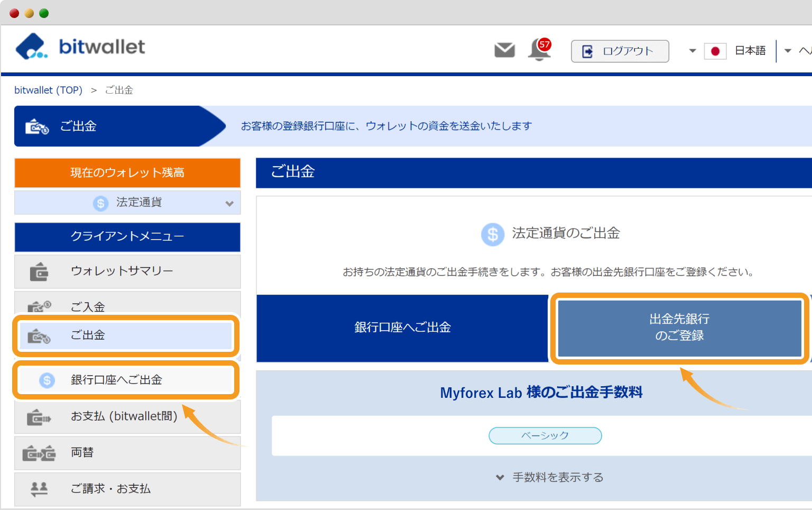Open ご請求・お支払 menu item
Image resolution: width=812 pixels, height=510 pixels.
127,489
